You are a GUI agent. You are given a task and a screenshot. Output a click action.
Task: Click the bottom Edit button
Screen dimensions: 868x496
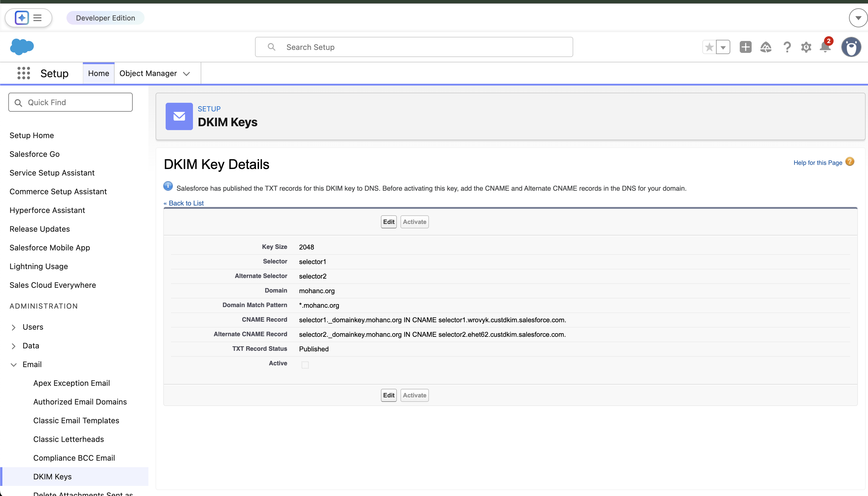(389, 395)
